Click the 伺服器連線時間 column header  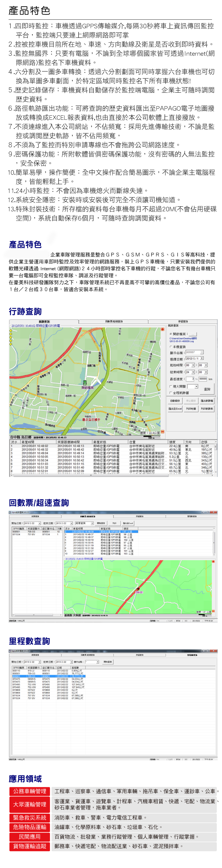(x=74, y=442)
